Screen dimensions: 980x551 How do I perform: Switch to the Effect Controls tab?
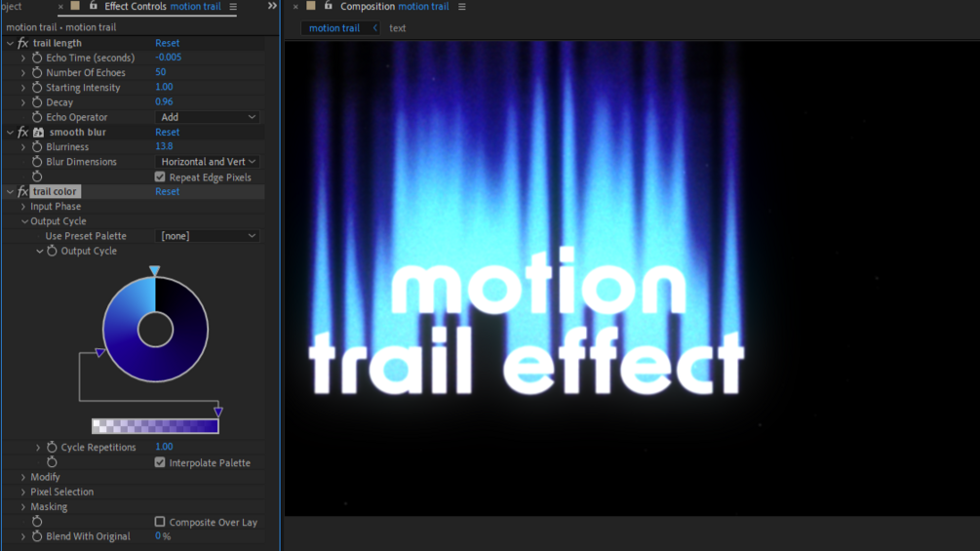pyautogui.click(x=163, y=6)
